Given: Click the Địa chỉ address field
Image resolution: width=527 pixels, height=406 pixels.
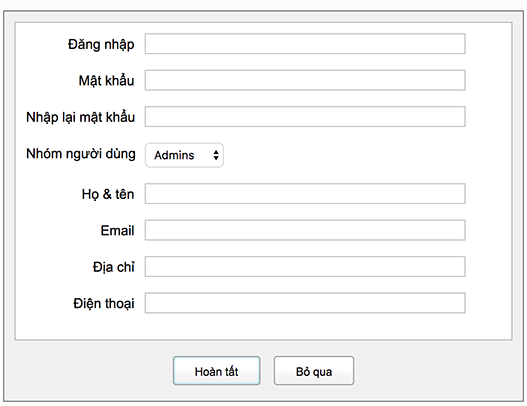Looking at the screenshot, I should [305, 267].
